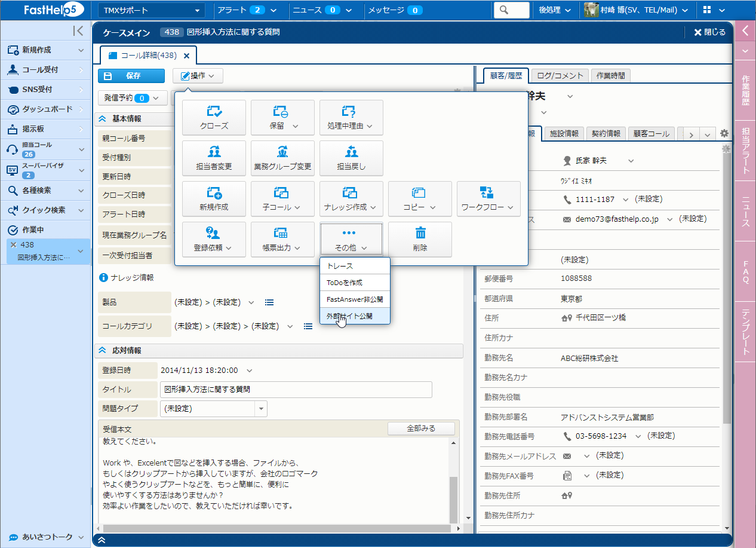Open the grid apps icon at top right
The height and width of the screenshot is (548, 756).
pyautogui.click(x=708, y=10)
